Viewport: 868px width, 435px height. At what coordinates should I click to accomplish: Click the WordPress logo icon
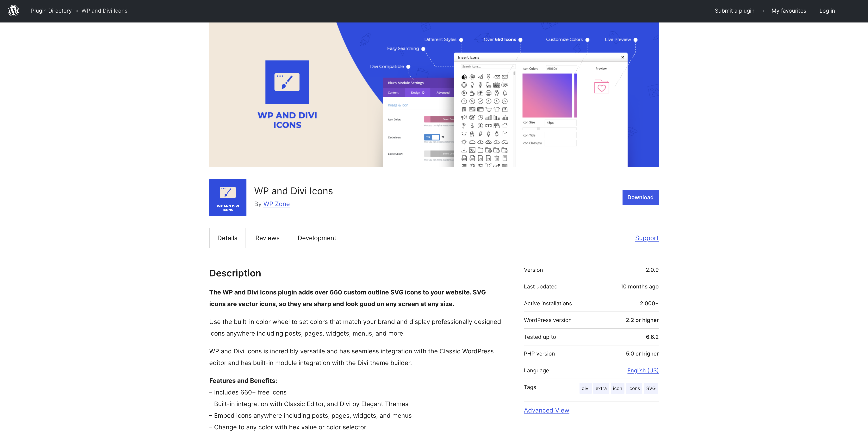pos(14,11)
